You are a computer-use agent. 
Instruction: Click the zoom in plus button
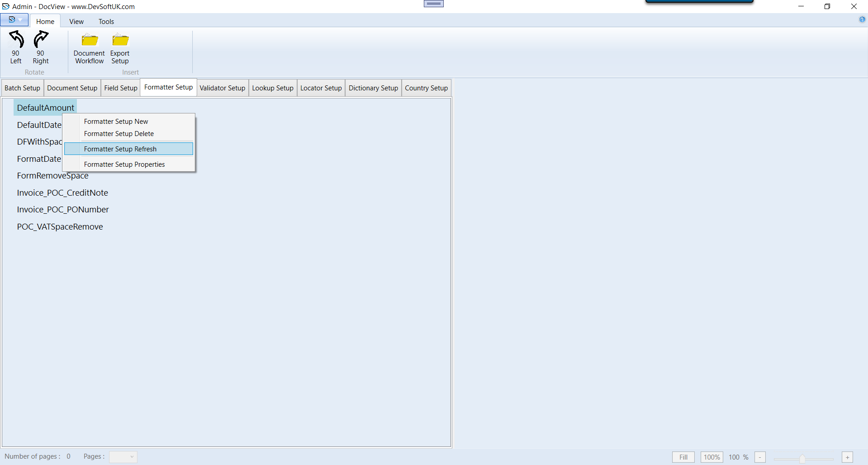[x=847, y=457]
